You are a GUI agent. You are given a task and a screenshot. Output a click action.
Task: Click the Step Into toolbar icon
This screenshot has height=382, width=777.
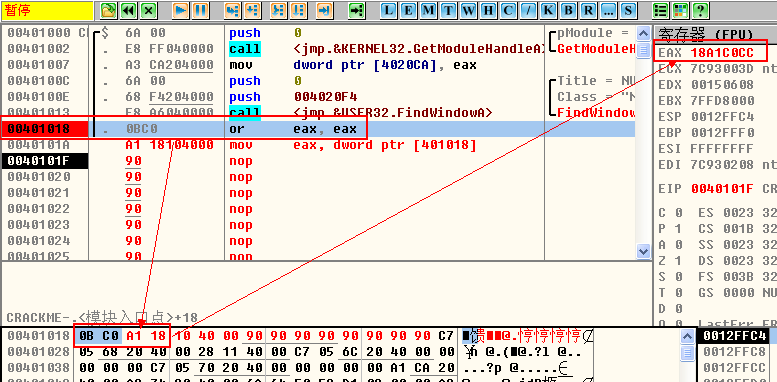point(232,10)
